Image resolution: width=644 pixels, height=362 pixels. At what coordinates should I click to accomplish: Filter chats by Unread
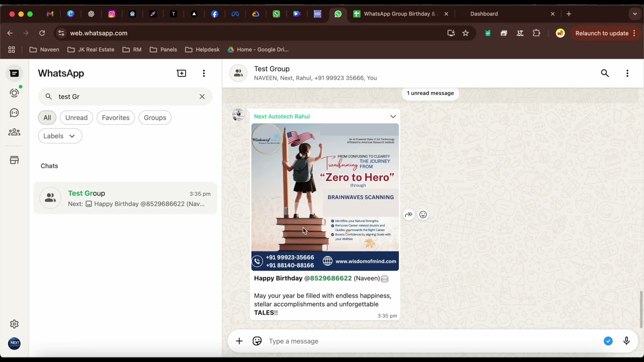[x=76, y=118]
